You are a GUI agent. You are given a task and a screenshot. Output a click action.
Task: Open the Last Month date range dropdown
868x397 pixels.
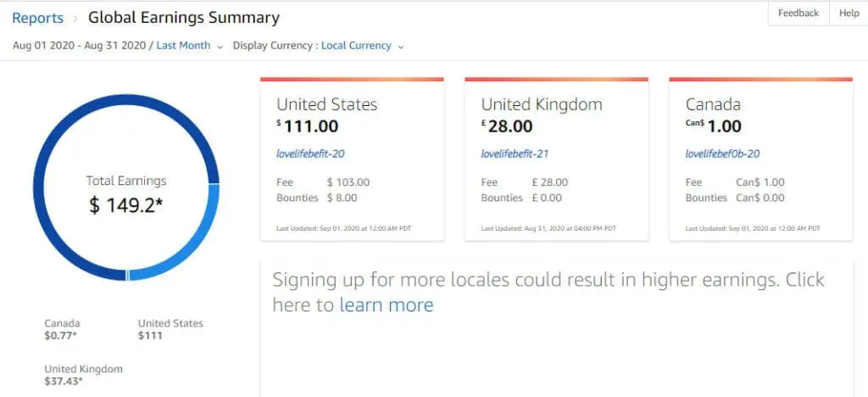(183, 46)
